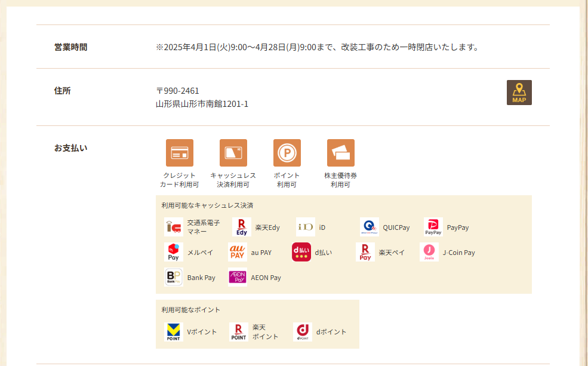Click the V Point logo
This screenshot has height=366, width=588.
pos(174,332)
